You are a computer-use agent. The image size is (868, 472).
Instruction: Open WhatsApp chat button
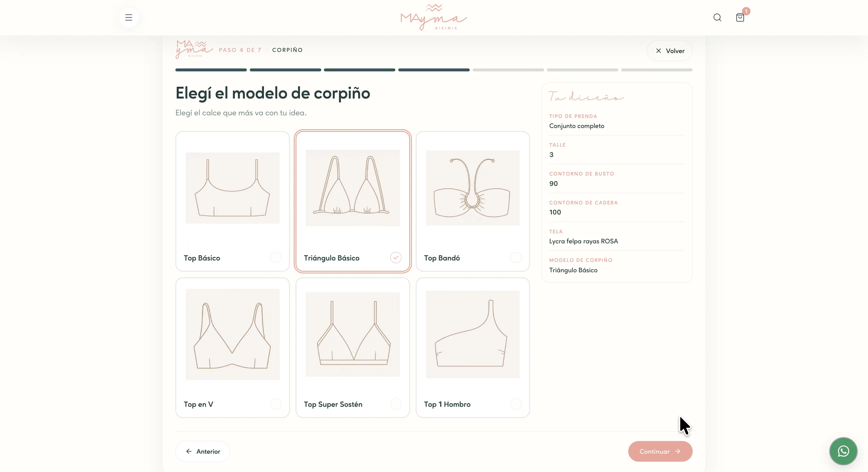[843, 451]
